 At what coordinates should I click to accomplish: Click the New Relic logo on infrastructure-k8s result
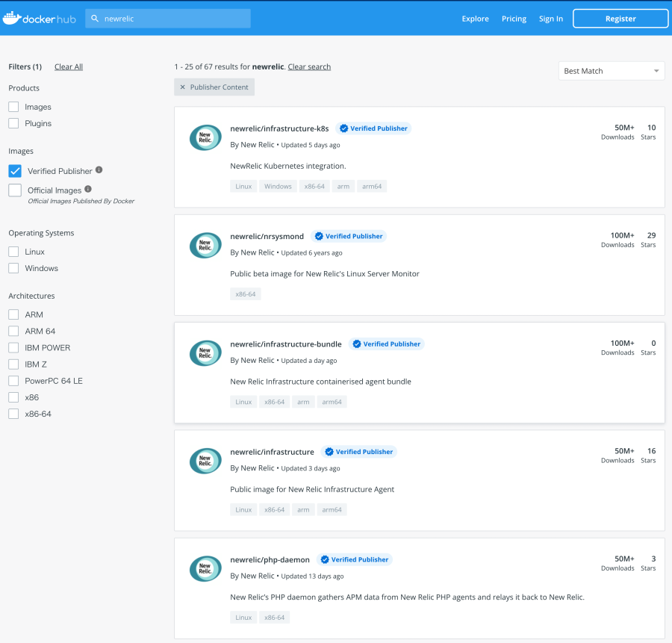click(x=205, y=137)
